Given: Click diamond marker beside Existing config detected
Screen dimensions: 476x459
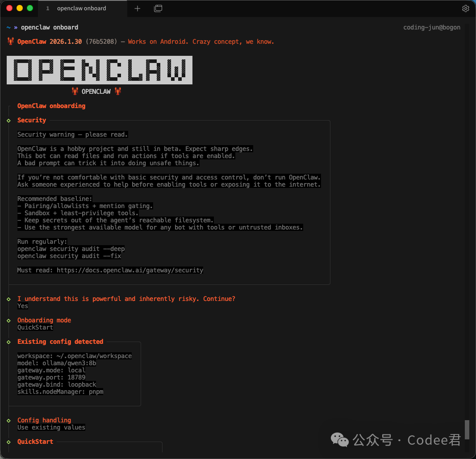Looking at the screenshot, I should (x=8, y=342).
